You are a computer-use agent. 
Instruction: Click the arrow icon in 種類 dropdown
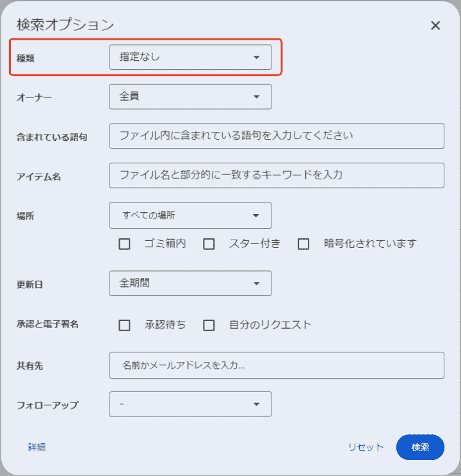tap(257, 57)
